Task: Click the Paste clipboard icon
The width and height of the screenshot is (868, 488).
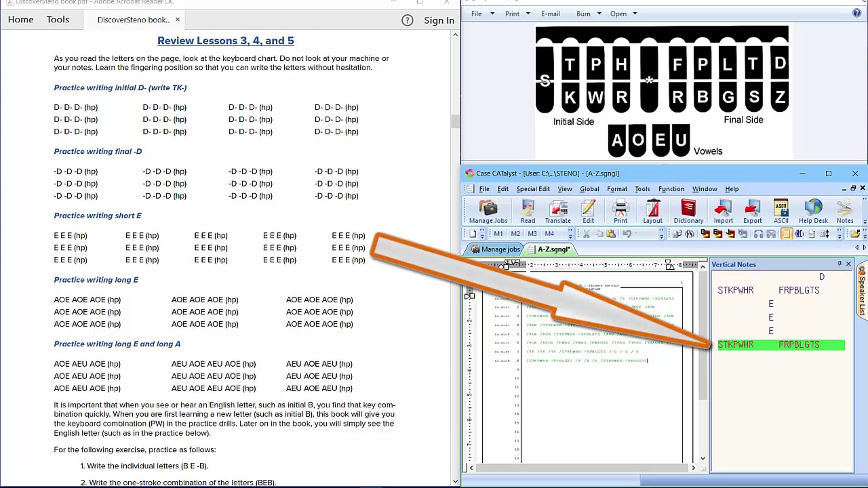Action: [x=611, y=234]
